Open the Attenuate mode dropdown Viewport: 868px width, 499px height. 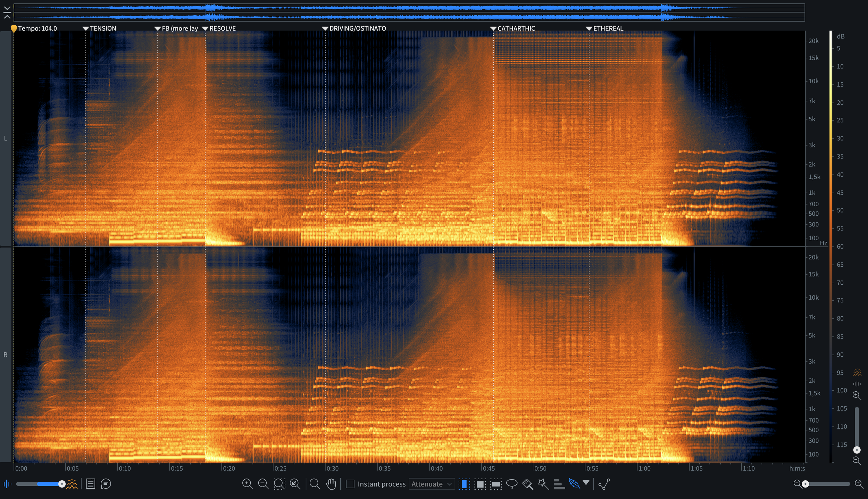tap(432, 484)
